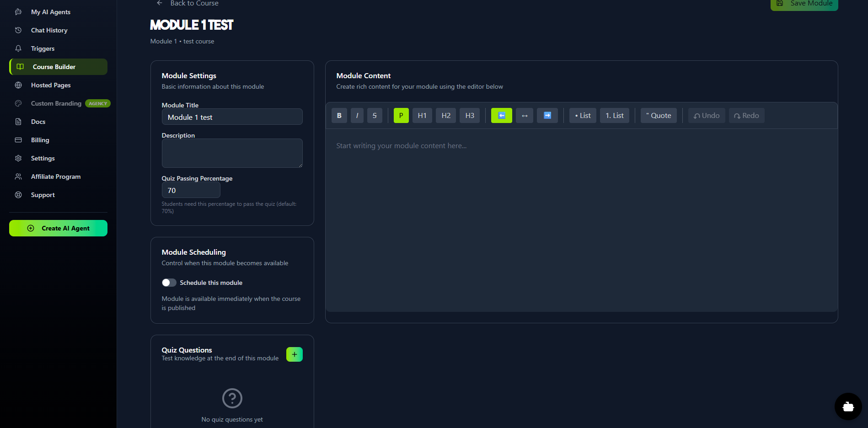Open Hosted Pages from the sidebar
868x428 pixels.
[x=51, y=85]
